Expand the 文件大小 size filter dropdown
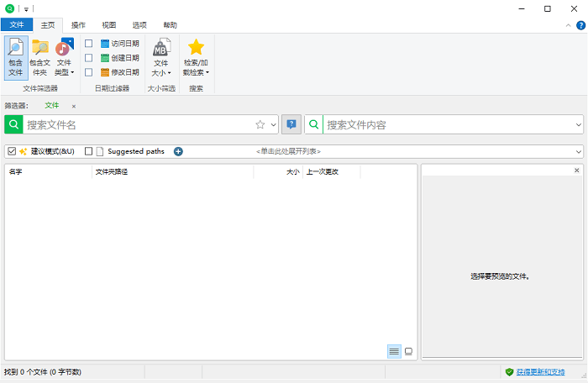 pos(160,58)
